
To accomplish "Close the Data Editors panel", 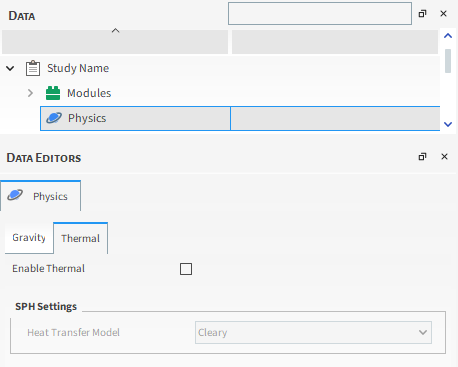I will [444, 157].
